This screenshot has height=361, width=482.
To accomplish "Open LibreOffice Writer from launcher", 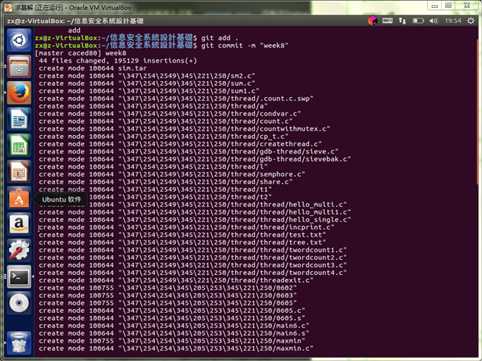I will click(19, 119).
